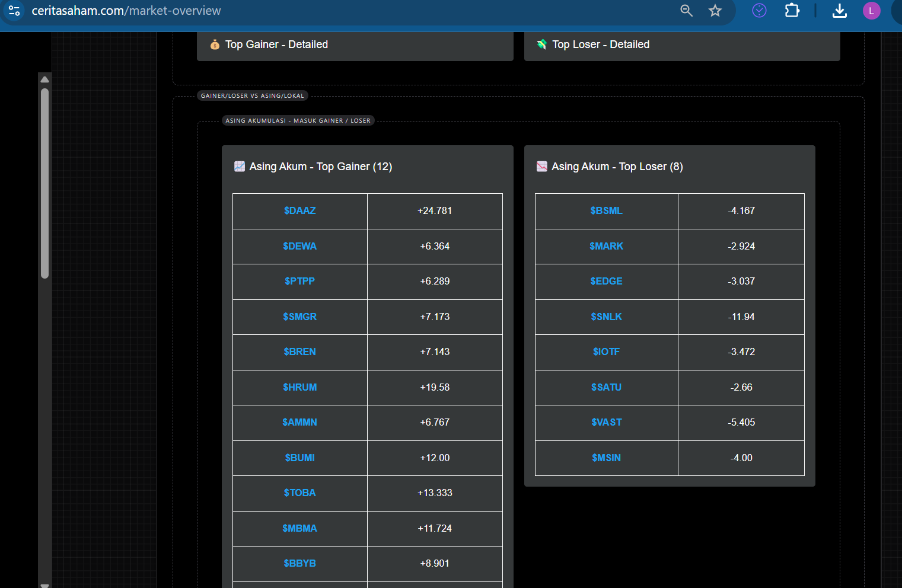Click the money bag icon beside Top Gainer
902x588 pixels.
[x=215, y=44]
